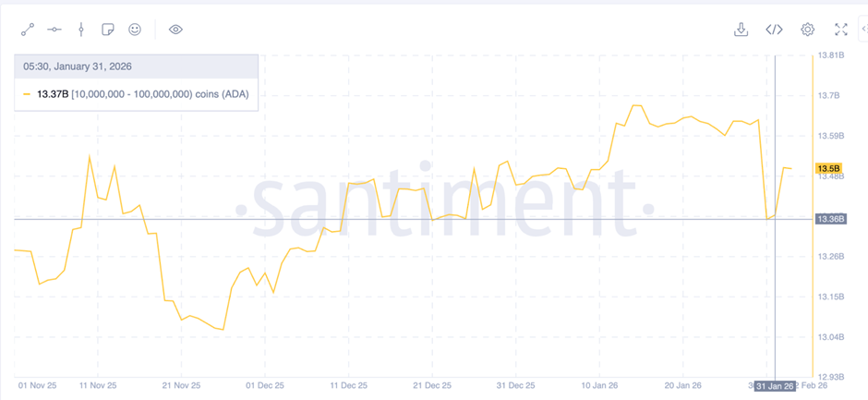Open the emoji picker tool

pyautogui.click(x=135, y=30)
